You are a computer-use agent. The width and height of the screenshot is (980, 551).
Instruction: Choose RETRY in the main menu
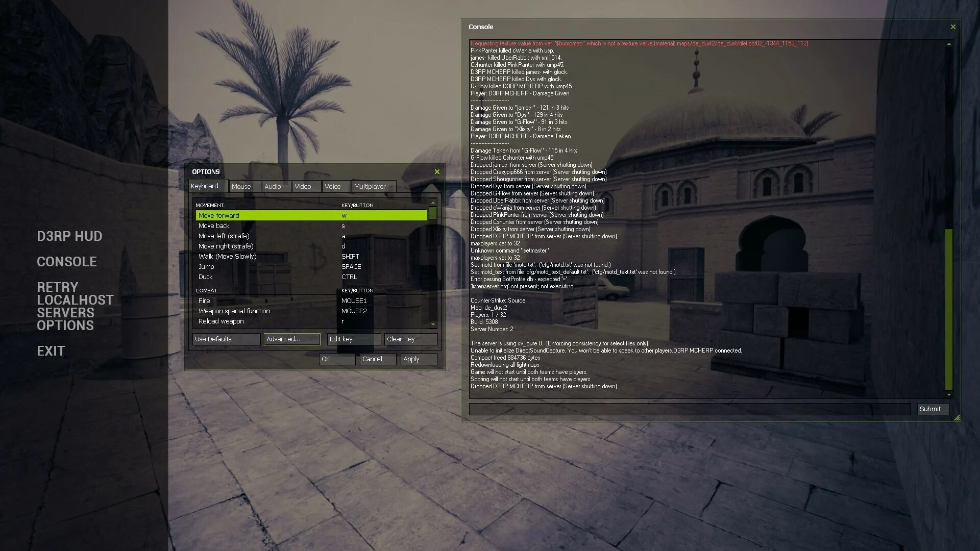click(x=58, y=287)
